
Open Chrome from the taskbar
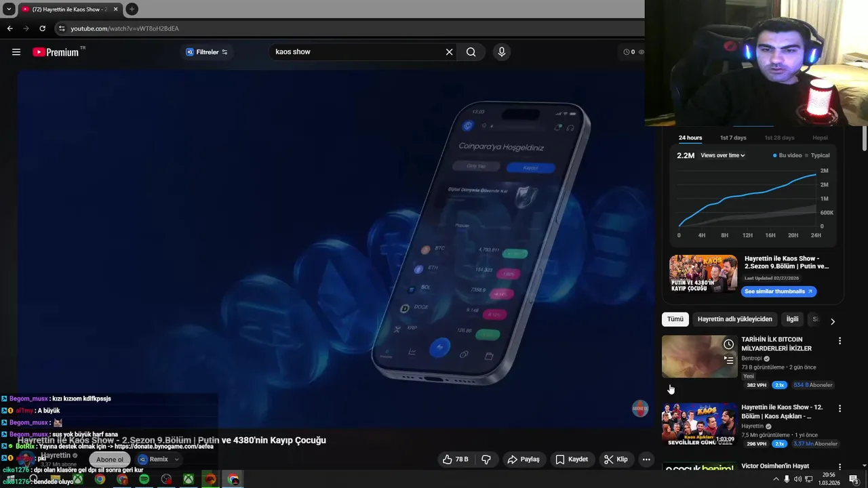point(100,479)
